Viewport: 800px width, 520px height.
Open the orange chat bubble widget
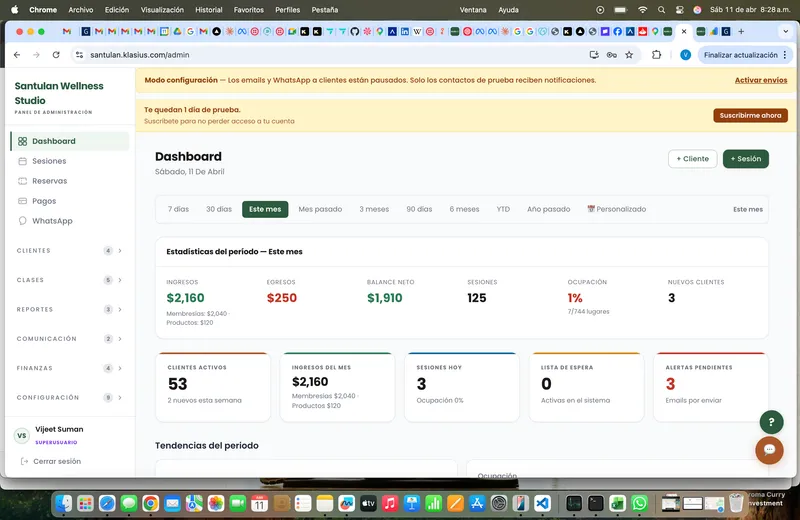click(769, 450)
